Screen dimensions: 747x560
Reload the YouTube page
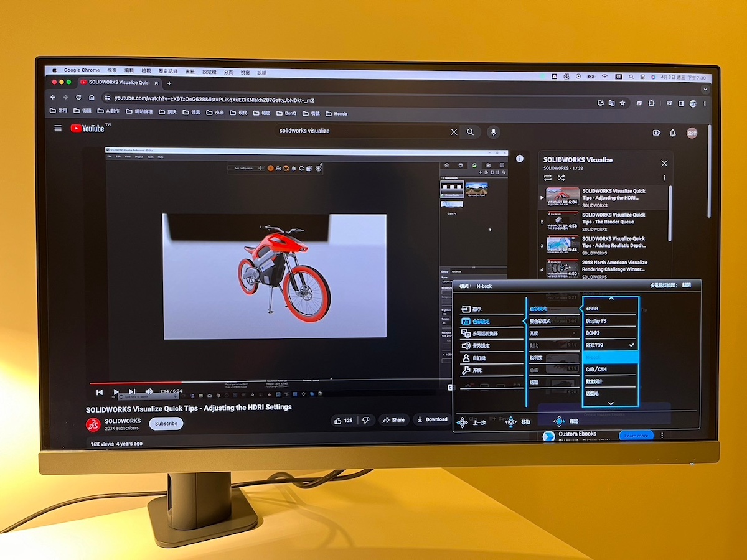(x=78, y=98)
